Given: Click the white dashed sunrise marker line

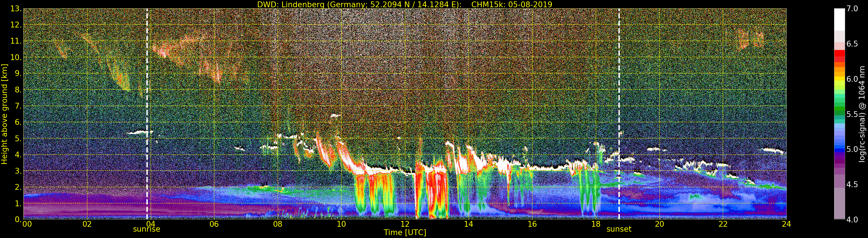Looking at the screenshot, I should [x=147, y=114].
